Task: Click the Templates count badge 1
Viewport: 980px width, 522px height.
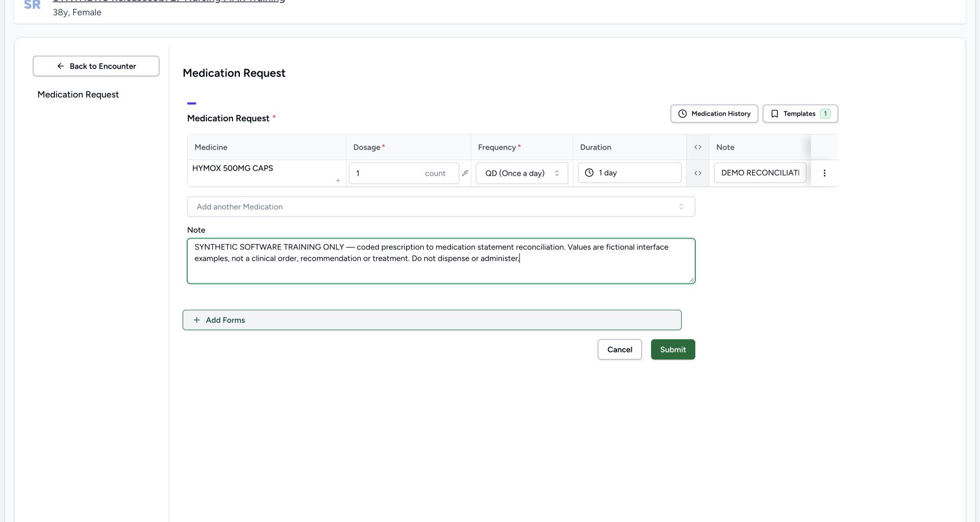Action: [x=825, y=114]
